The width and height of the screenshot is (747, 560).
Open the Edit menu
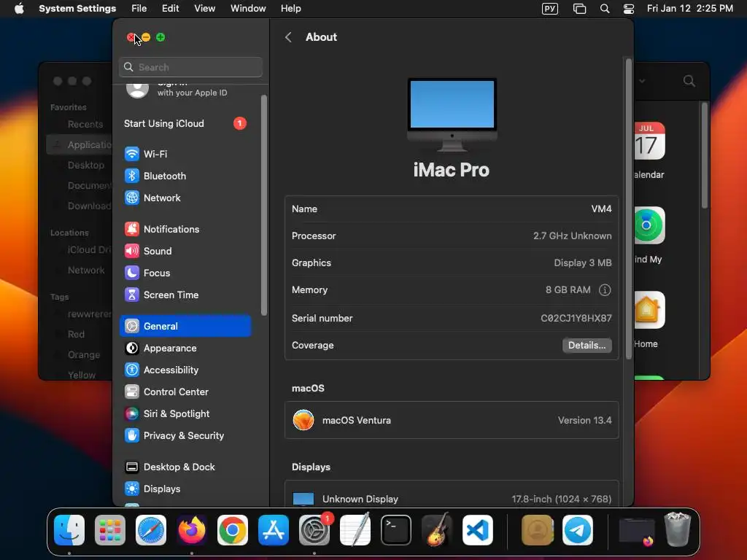click(x=170, y=9)
